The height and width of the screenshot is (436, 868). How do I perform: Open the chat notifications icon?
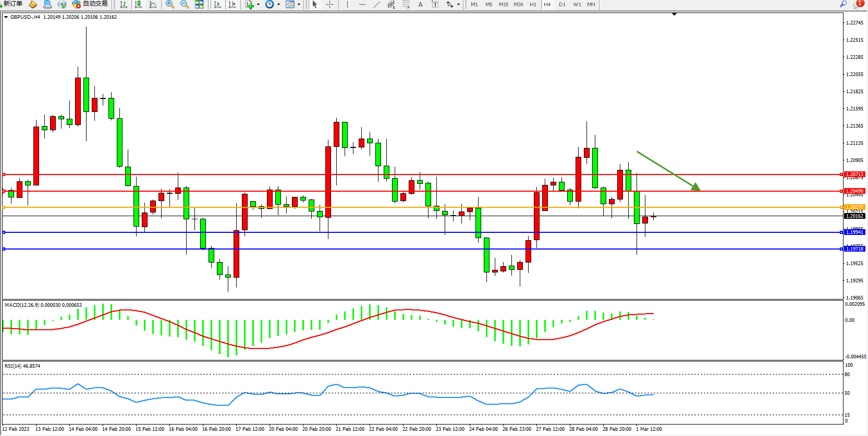pyautogui.click(x=858, y=4)
